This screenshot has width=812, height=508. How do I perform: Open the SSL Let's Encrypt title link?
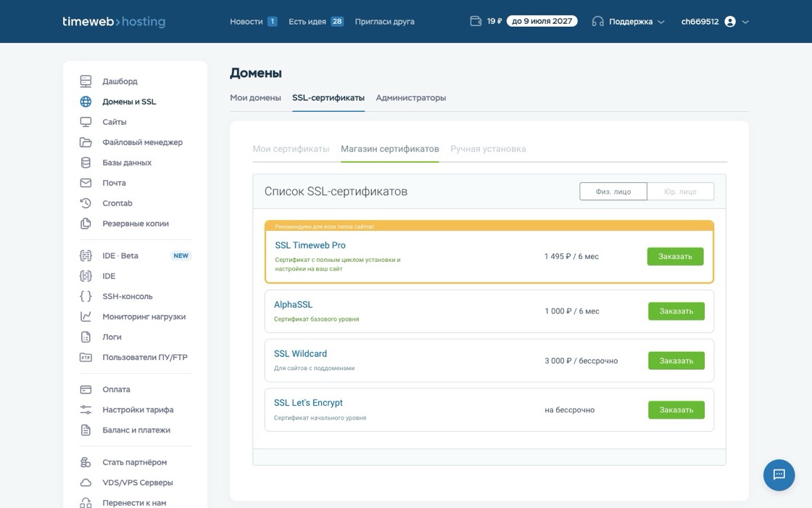308,403
